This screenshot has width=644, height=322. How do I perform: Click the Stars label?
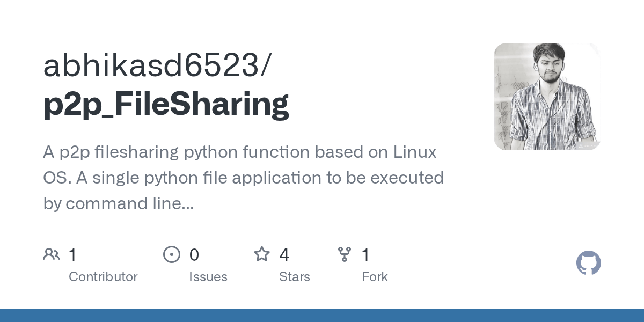coord(295,277)
